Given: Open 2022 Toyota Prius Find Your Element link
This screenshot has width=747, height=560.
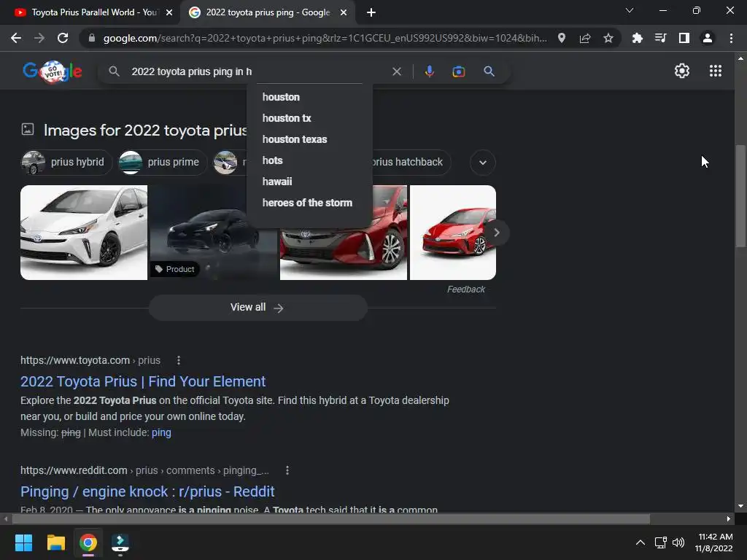Looking at the screenshot, I should [143, 381].
